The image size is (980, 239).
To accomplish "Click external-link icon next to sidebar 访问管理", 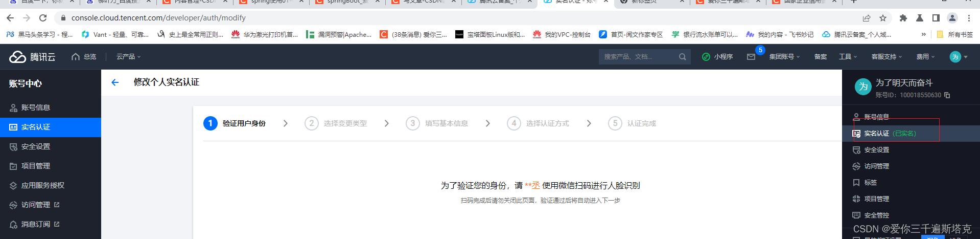I will tap(57, 205).
